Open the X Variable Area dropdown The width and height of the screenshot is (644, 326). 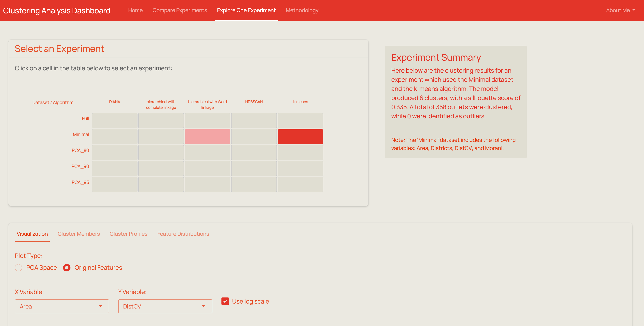(x=62, y=306)
